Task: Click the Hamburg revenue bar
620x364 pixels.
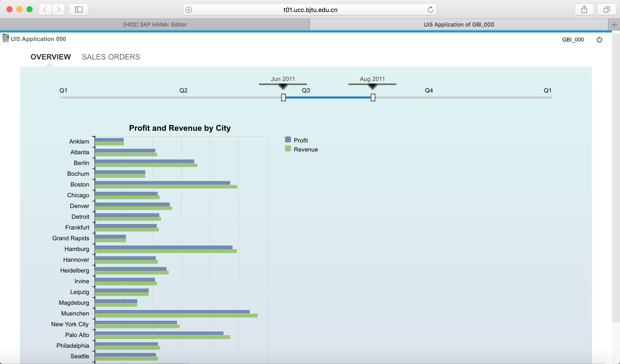Action: (166, 251)
